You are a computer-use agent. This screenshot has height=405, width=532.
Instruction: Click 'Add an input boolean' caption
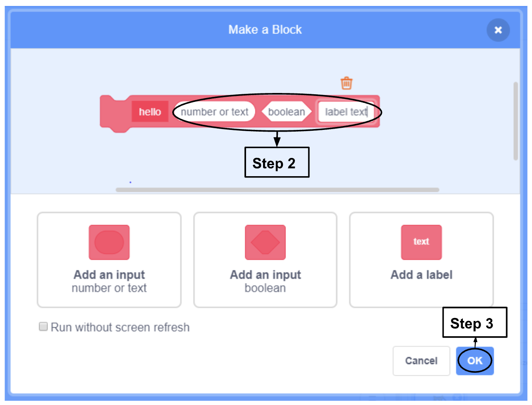(x=265, y=281)
